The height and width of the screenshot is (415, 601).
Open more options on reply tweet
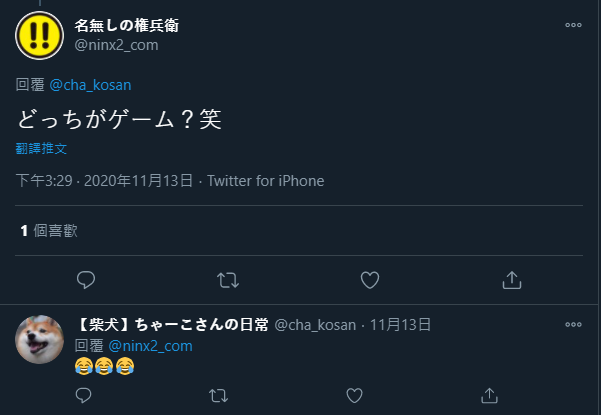click(573, 325)
